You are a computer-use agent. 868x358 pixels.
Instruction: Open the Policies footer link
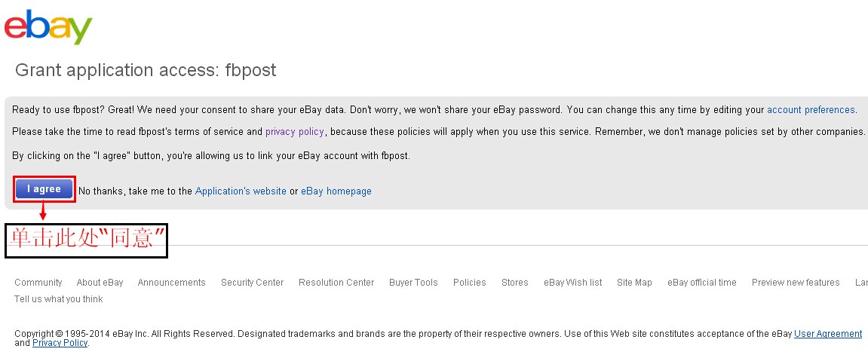pyautogui.click(x=469, y=283)
